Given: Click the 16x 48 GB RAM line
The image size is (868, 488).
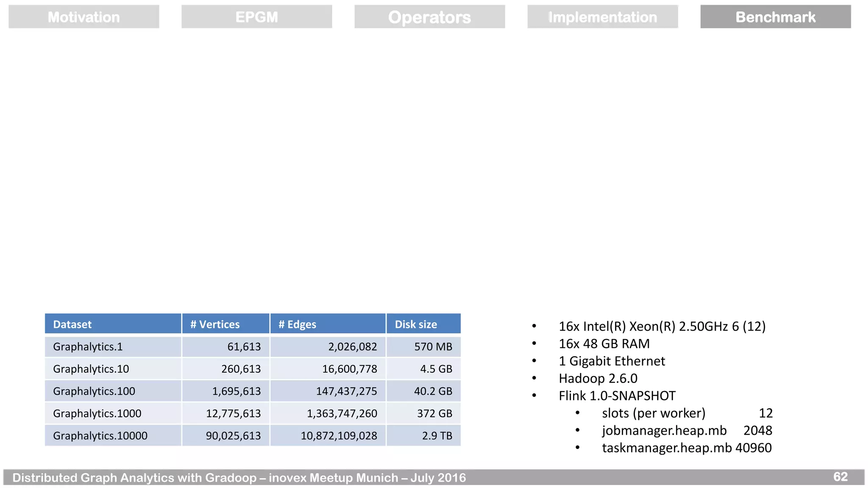Looking at the screenshot, I should pos(604,344).
